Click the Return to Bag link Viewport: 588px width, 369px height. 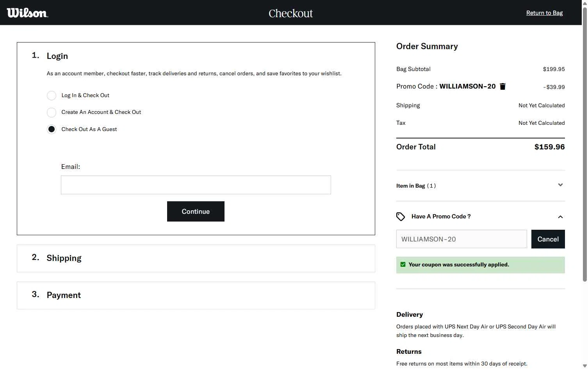pos(544,13)
